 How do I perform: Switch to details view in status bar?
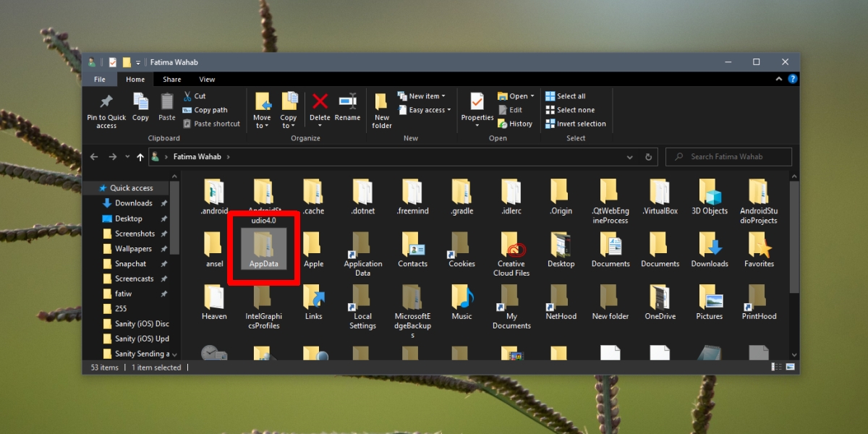point(776,367)
